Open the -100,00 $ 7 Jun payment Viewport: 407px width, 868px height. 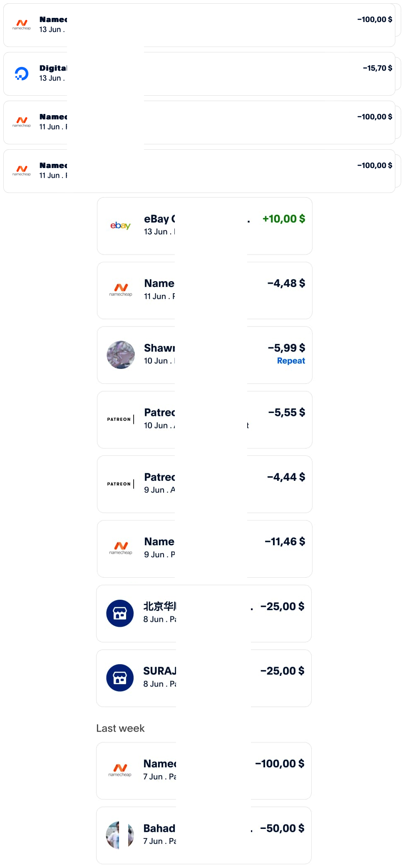click(x=204, y=771)
